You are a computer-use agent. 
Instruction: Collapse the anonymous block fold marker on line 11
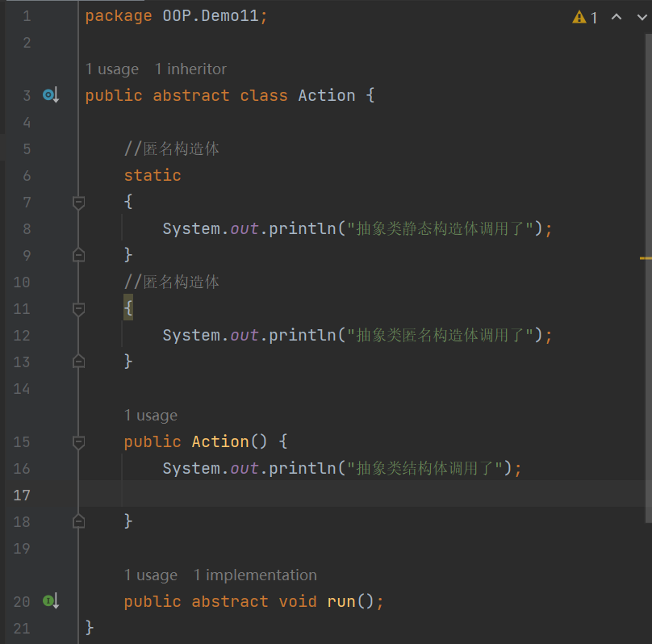pos(78,309)
